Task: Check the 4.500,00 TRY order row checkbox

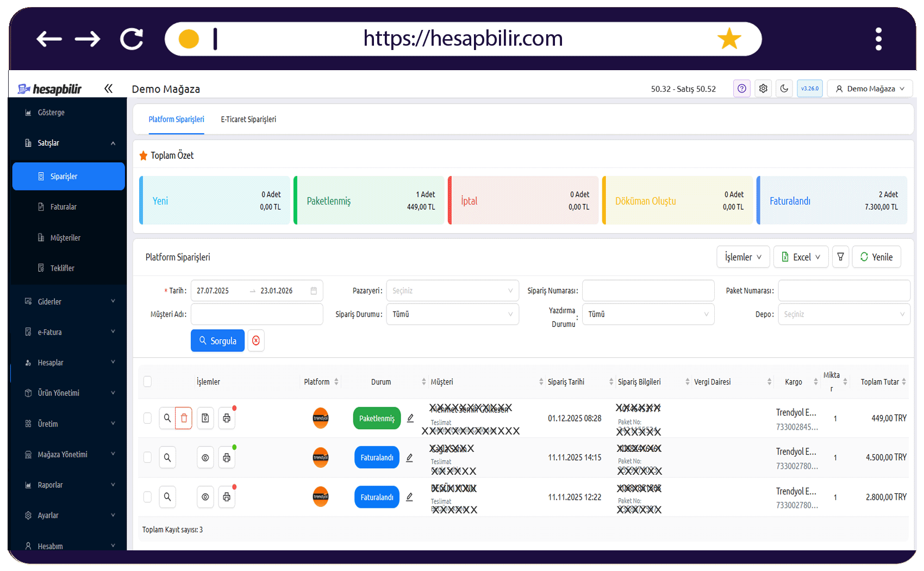Action: (147, 457)
